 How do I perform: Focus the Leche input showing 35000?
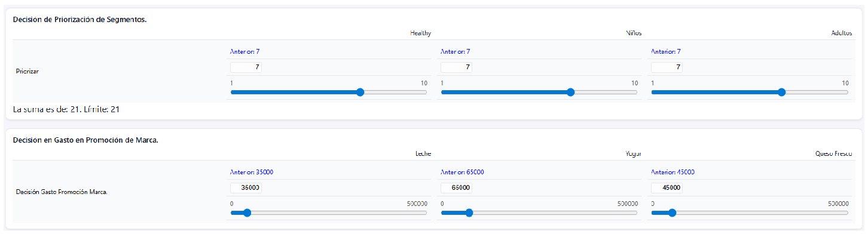coord(246,187)
